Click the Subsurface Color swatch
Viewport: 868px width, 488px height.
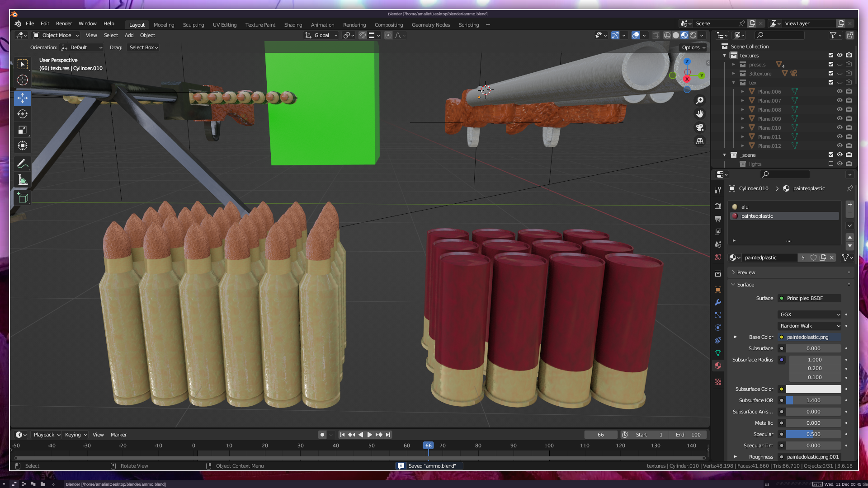coord(813,389)
